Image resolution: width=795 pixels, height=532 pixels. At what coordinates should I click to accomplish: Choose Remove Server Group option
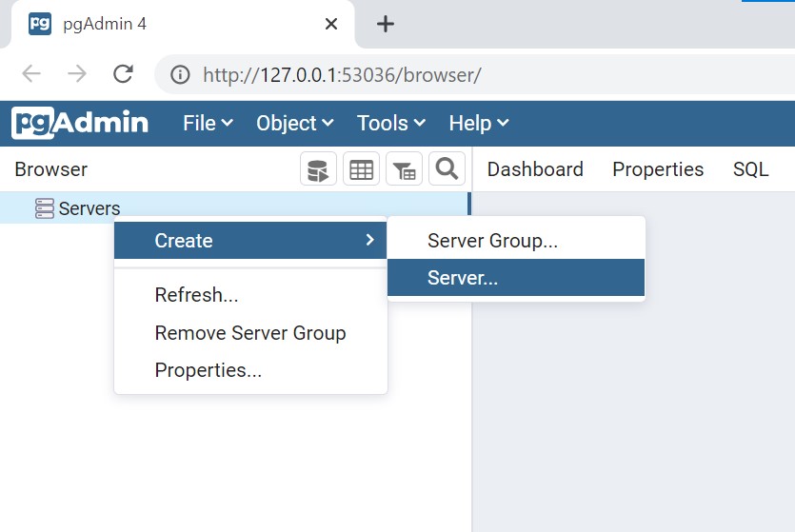click(249, 333)
